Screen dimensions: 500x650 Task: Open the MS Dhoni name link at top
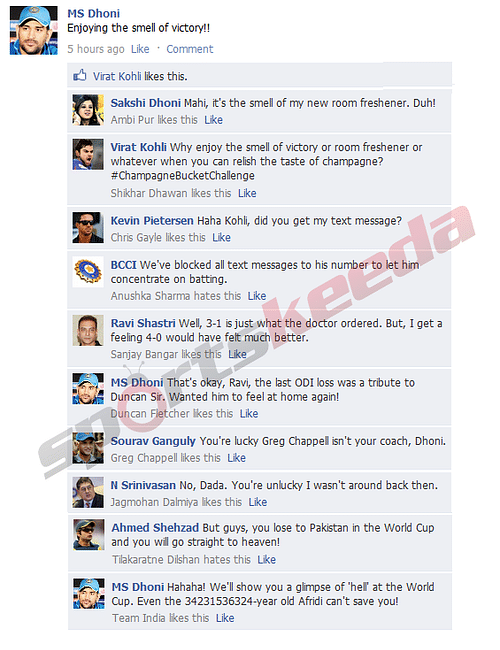(x=94, y=13)
